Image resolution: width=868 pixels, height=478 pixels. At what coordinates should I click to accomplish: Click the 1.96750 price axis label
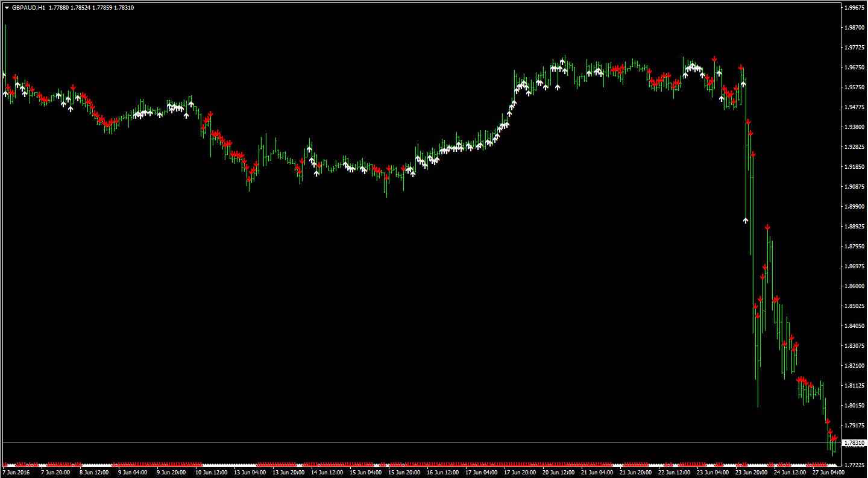pyautogui.click(x=855, y=68)
